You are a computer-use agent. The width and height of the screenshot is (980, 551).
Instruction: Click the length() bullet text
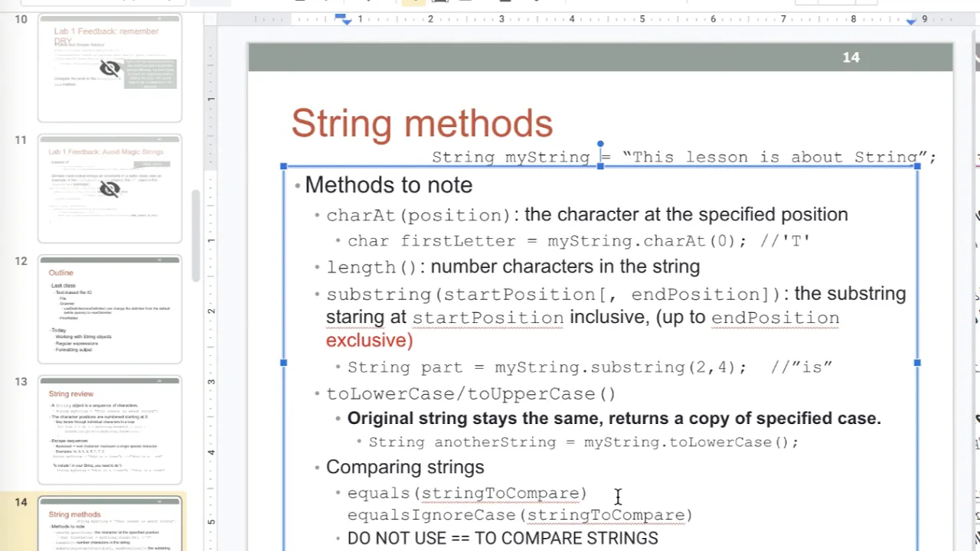(x=513, y=267)
